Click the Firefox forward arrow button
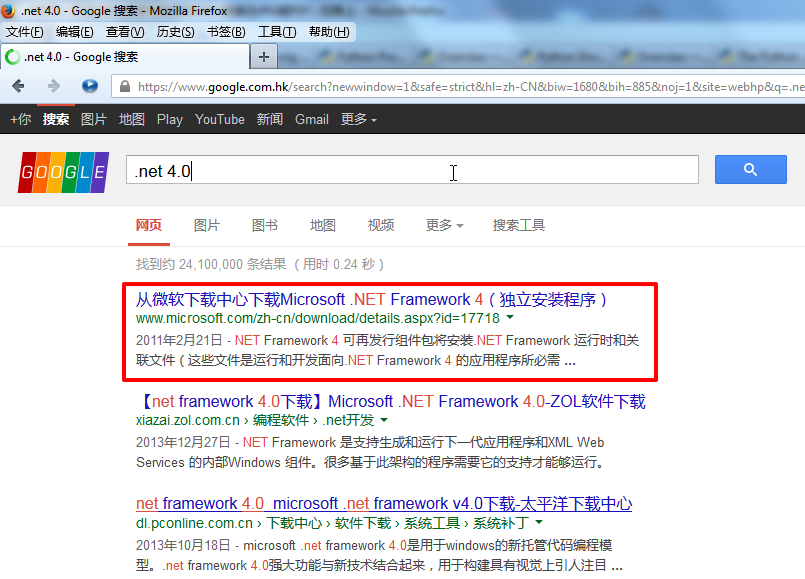This screenshot has width=805, height=579. [53, 86]
